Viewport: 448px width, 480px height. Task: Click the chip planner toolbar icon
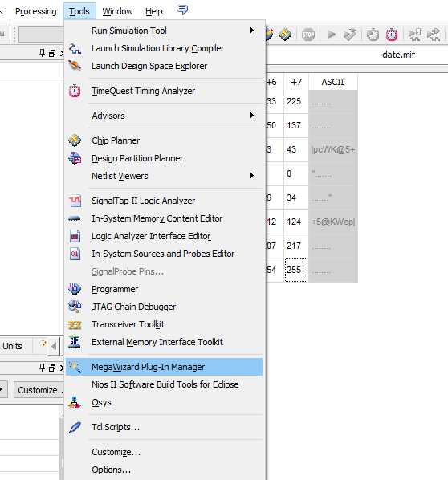tap(285, 35)
